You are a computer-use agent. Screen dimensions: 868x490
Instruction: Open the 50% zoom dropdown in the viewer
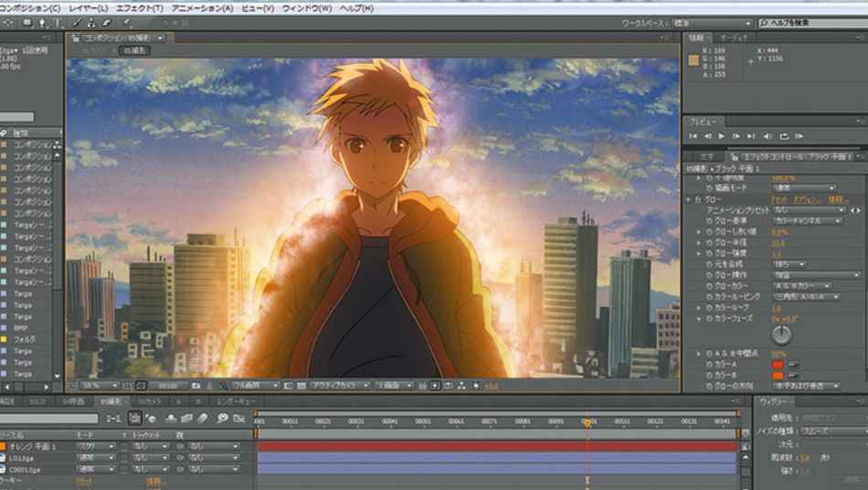click(101, 386)
